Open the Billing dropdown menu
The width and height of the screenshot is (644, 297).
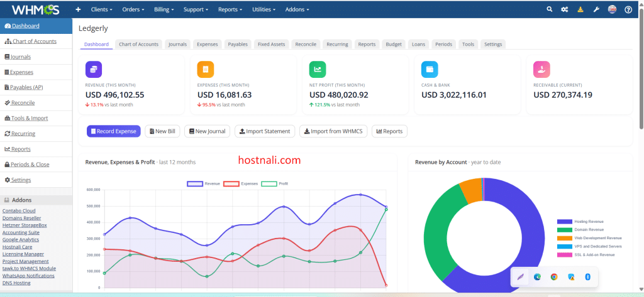164,9
